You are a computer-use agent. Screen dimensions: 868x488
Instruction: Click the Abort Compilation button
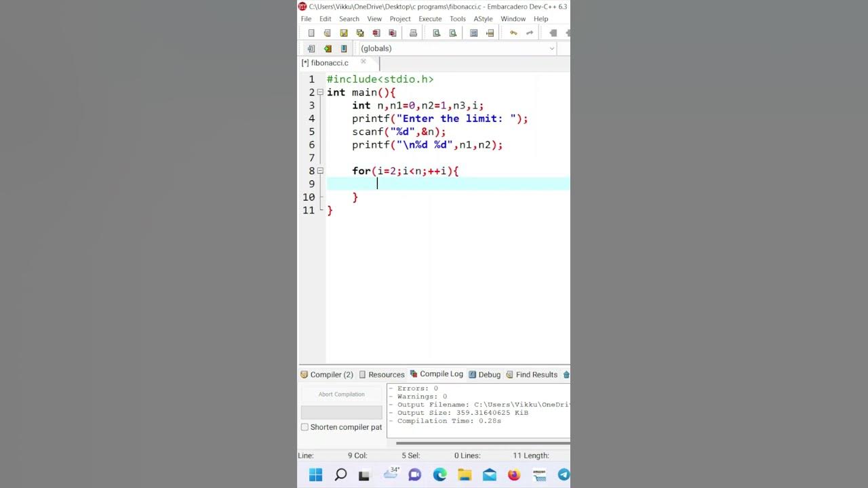342,394
